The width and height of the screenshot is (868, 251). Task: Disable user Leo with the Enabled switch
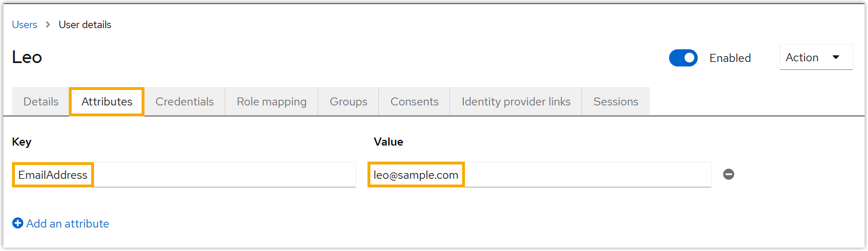tap(683, 58)
